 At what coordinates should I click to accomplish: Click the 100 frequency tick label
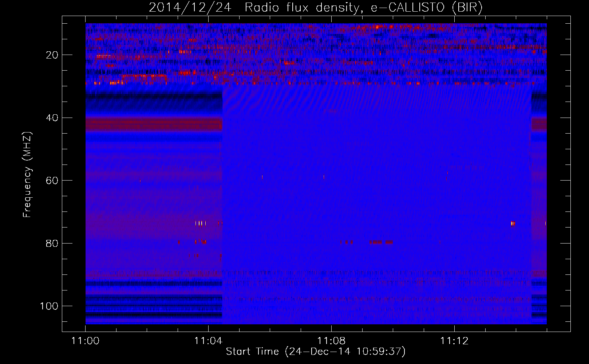[49, 306]
